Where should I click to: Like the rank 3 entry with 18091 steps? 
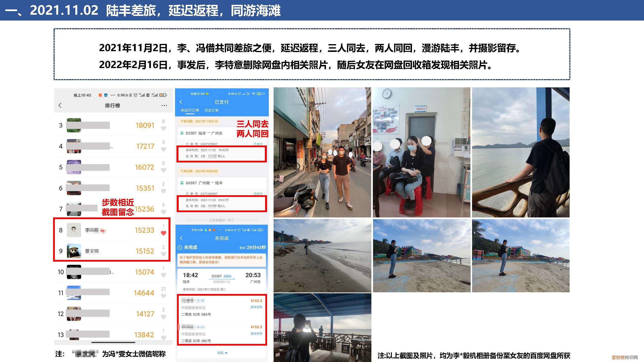164,128
